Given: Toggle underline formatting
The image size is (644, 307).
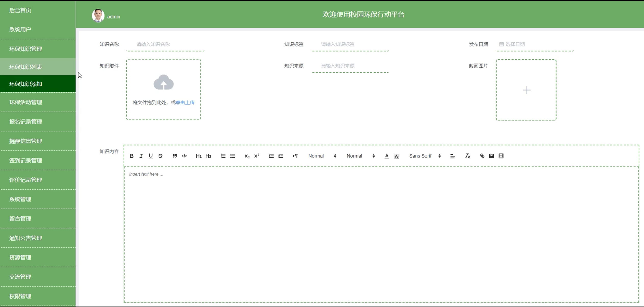Looking at the screenshot, I should tap(151, 156).
